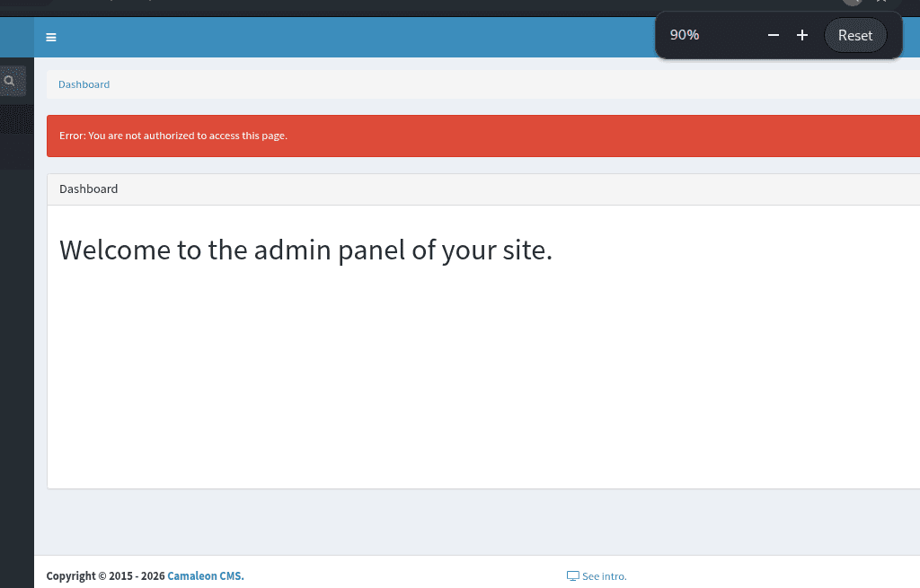This screenshot has width=920, height=588.
Task: Click the empty gray area above the footer
Action: (449, 522)
